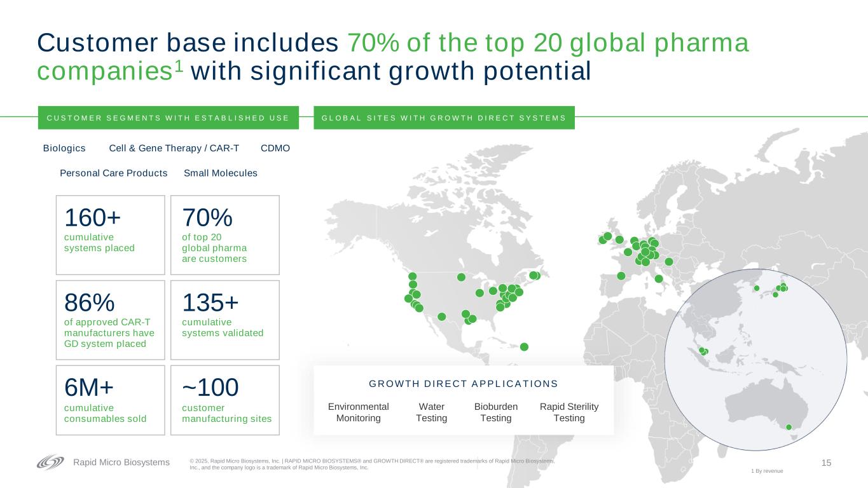868x488 pixels.
Task: Select the Biologics segment label
Action: 64,148
